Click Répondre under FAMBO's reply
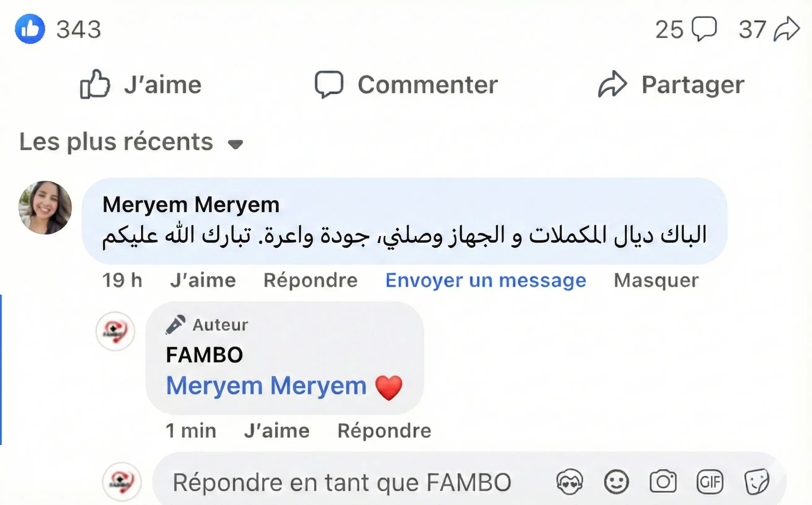The width and height of the screenshot is (812, 505). click(384, 430)
